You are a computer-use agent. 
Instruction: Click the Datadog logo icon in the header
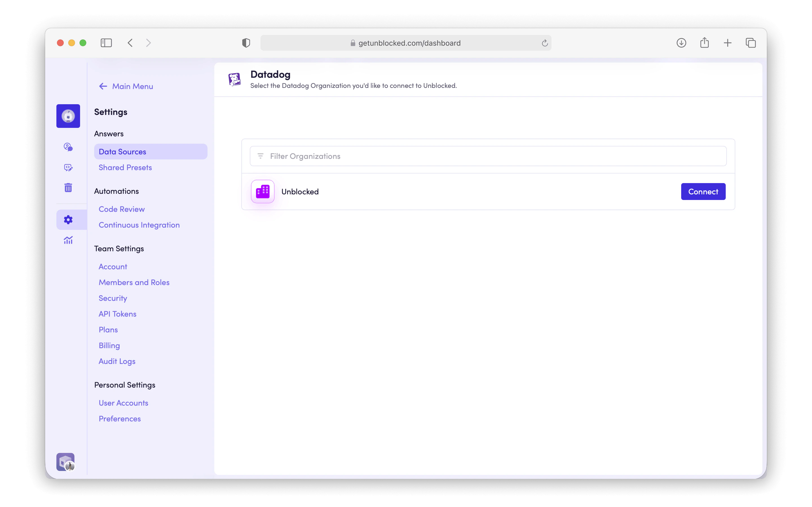coord(235,79)
